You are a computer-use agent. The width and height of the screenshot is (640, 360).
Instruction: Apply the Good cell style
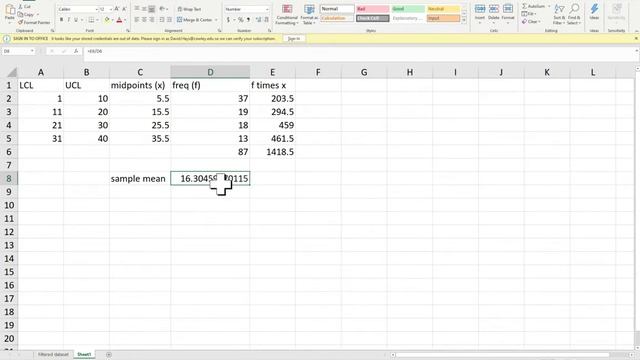click(408, 9)
